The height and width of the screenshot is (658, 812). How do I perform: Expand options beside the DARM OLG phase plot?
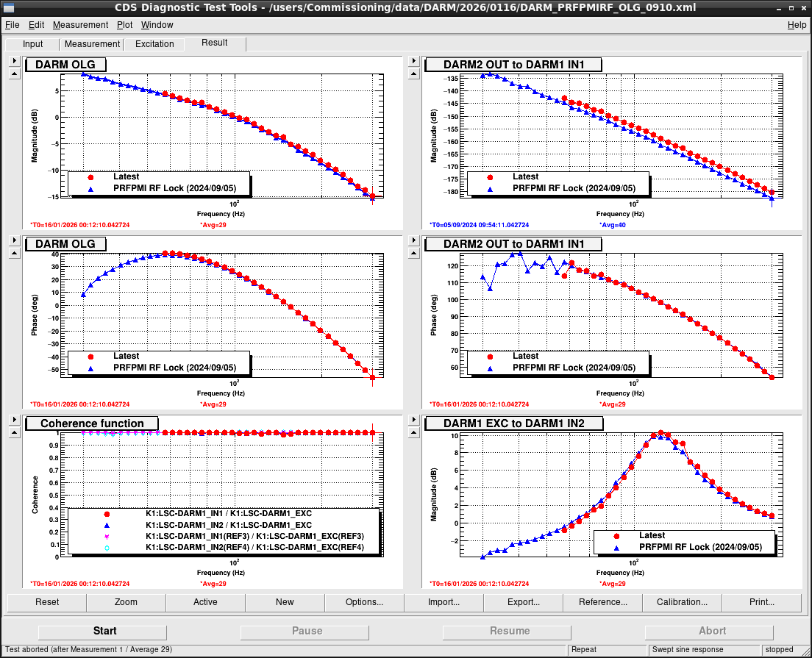(x=13, y=240)
